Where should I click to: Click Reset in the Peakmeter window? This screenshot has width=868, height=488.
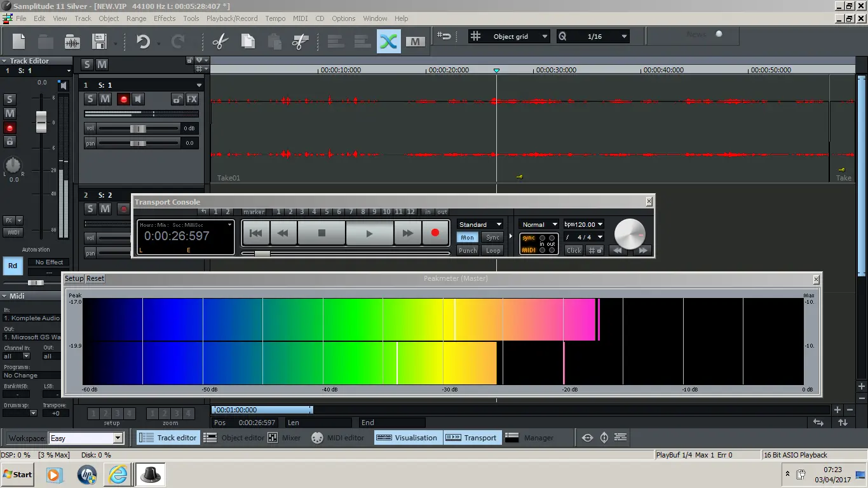click(95, 278)
